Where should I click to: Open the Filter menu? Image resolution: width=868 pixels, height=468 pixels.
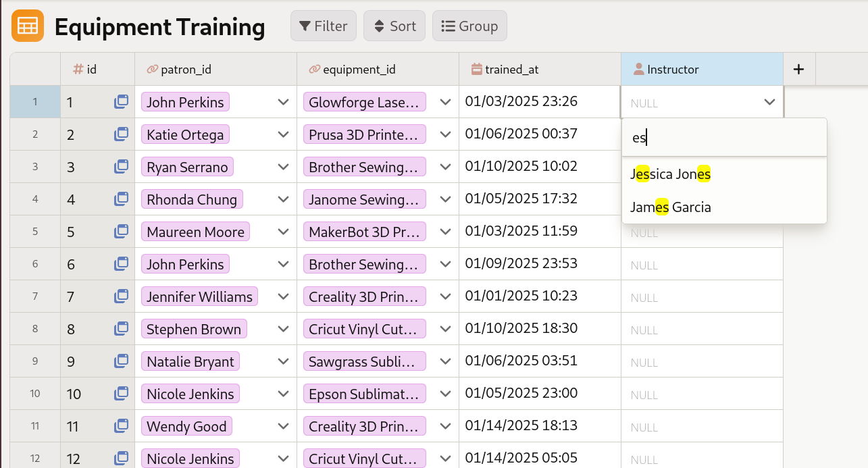[x=323, y=26]
